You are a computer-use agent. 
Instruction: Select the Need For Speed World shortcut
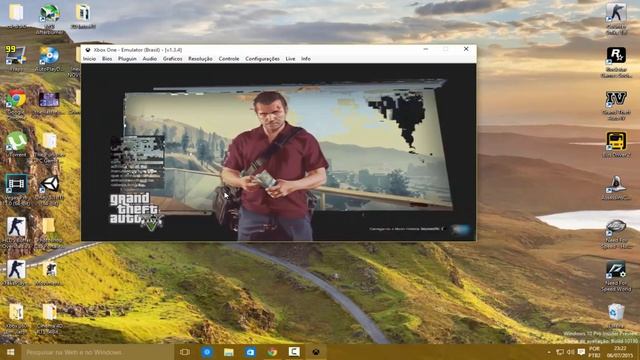(x=616, y=276)
